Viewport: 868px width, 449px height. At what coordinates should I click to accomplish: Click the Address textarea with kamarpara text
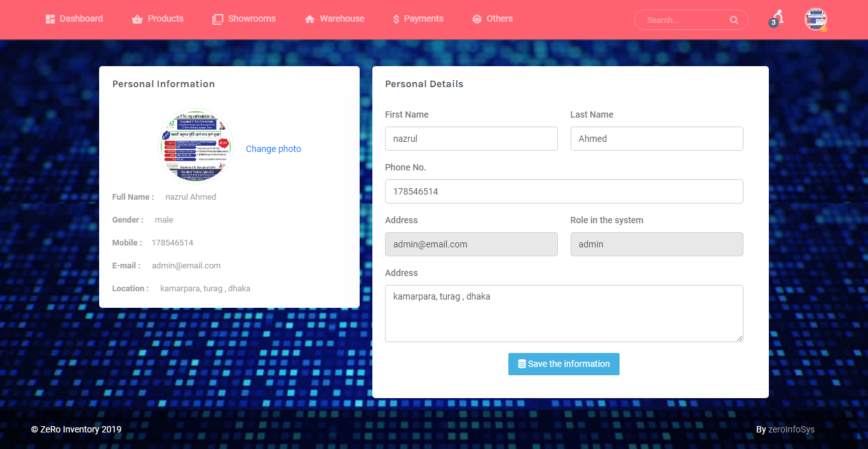(564, 313)
